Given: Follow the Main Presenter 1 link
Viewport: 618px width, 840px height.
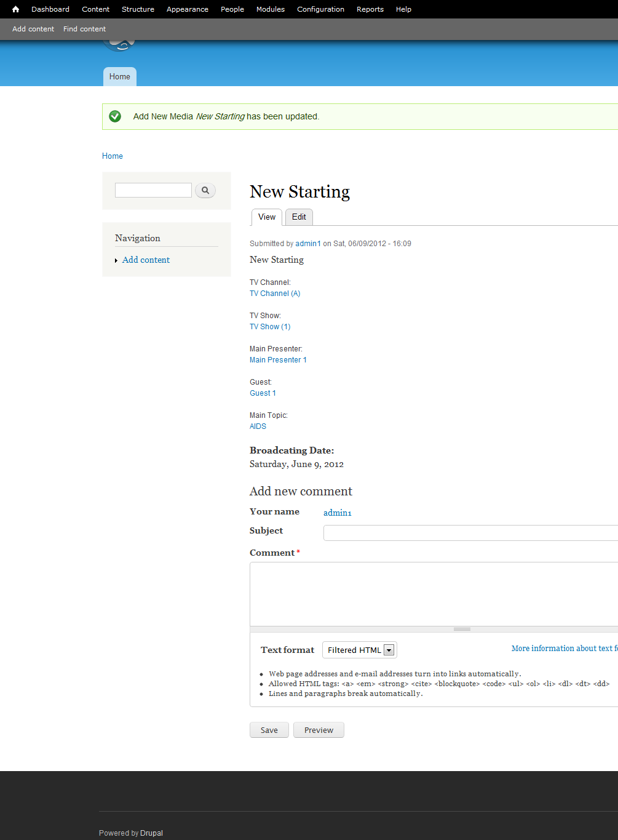Looking at the screenshot, I should point(278,360).
